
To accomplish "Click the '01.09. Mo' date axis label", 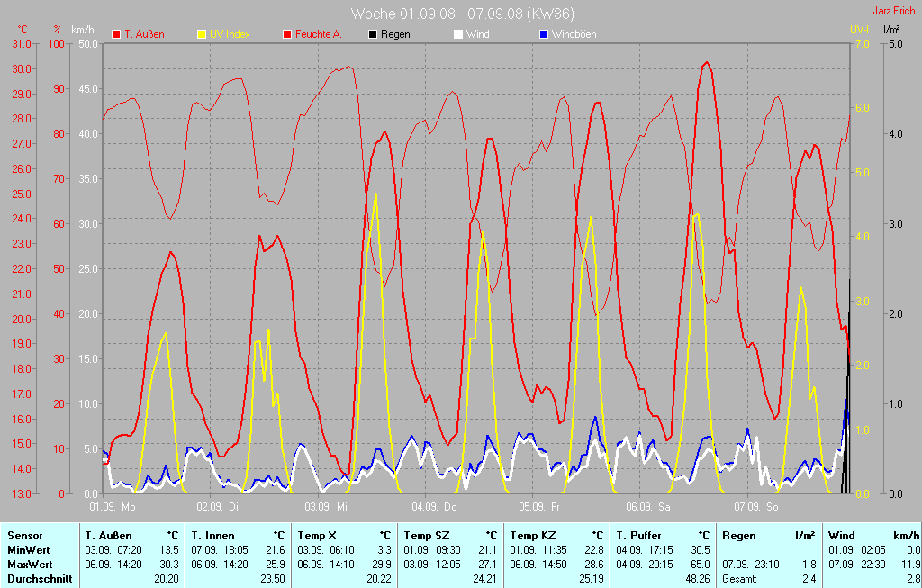I will pos(112,506).
